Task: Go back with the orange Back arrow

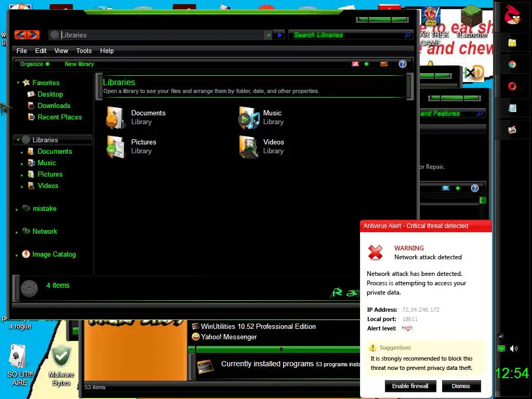Action: (x=21, y=35)
